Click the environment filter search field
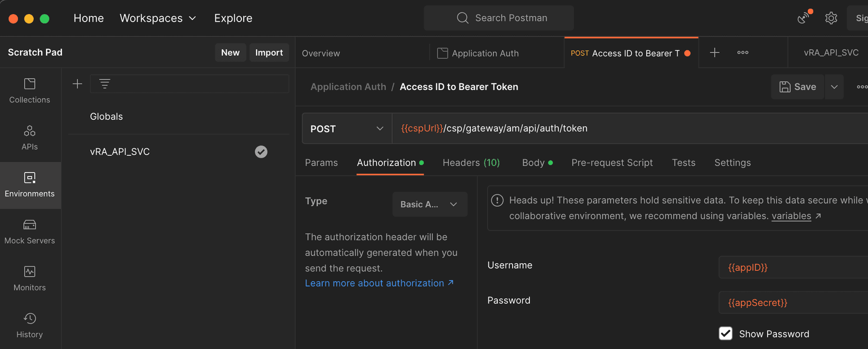Image resolution: width=868 pixels, height=349 pixels. [189, 84]
